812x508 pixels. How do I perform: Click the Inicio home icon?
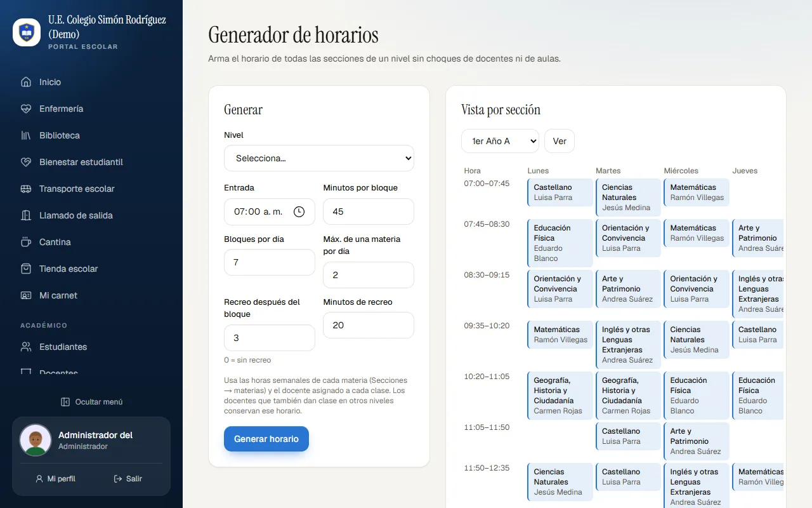(26, 82)
